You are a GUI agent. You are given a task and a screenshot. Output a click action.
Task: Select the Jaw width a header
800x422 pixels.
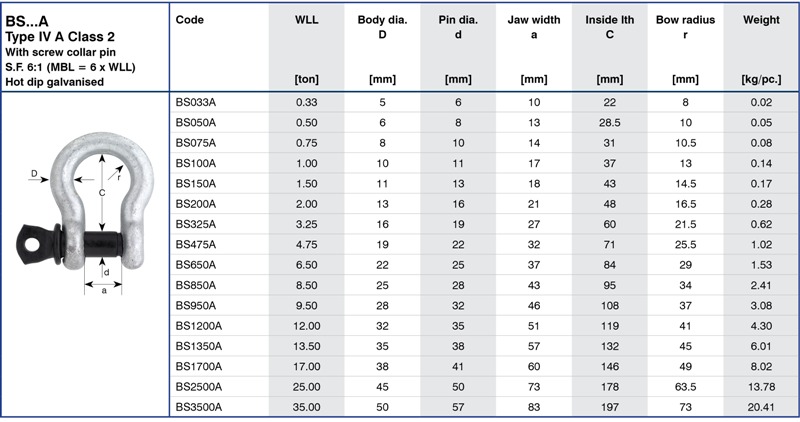click(533, 27)
